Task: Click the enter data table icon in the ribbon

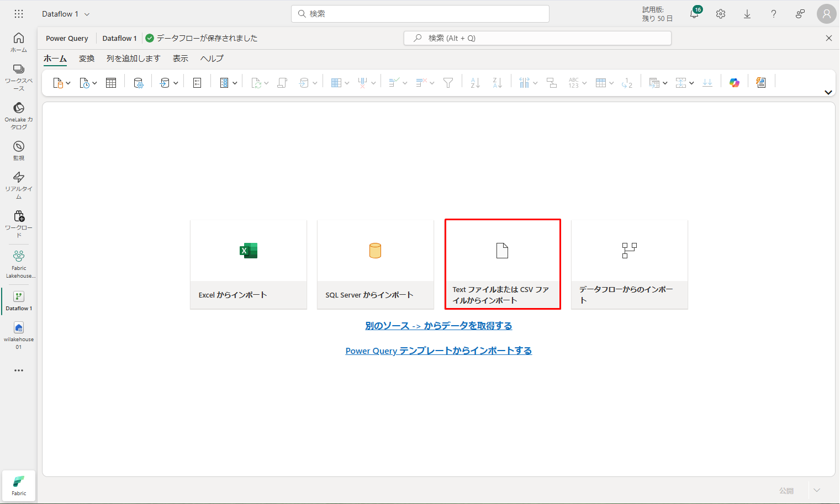Action: pyautogui.click(x=111, y=83)
